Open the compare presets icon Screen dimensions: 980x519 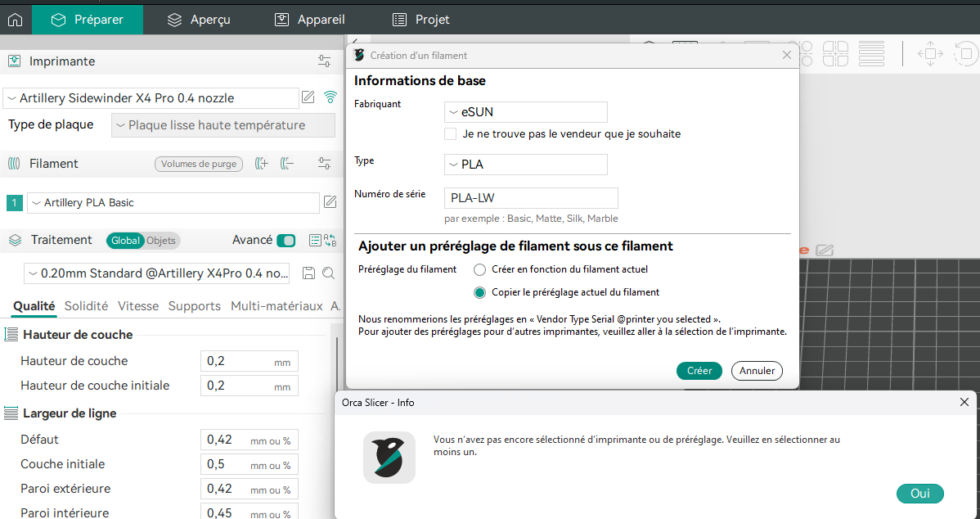coord(330,241)
